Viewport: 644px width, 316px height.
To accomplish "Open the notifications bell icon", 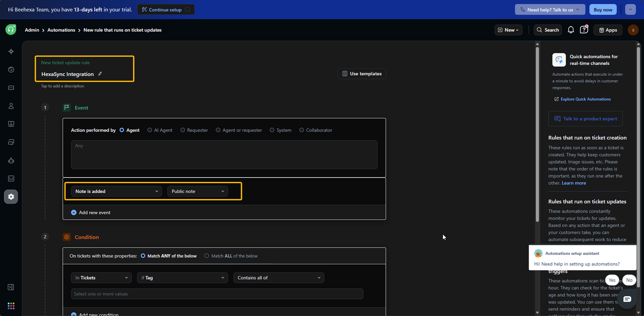I will tap(571, 30).
